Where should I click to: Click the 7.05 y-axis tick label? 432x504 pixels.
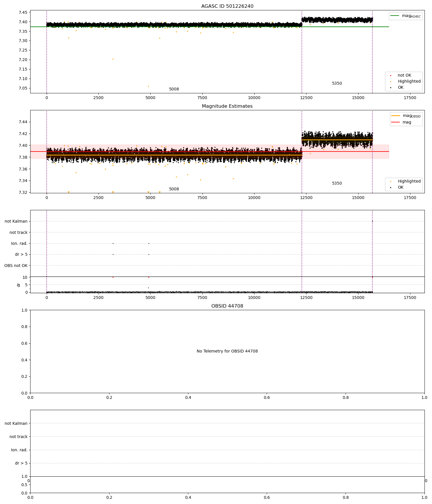23,88
